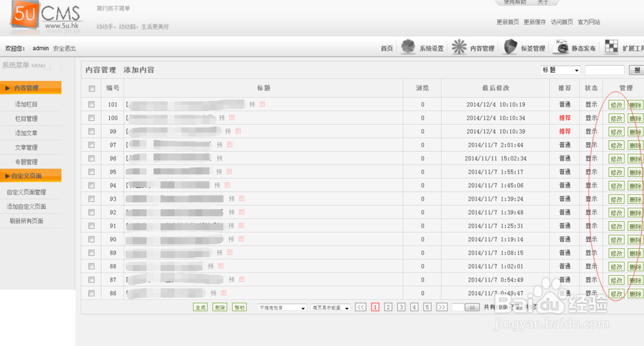Open 自定义页面管理 in the sidebar
This screenshot has height=346, width=644.
(26, 192)
